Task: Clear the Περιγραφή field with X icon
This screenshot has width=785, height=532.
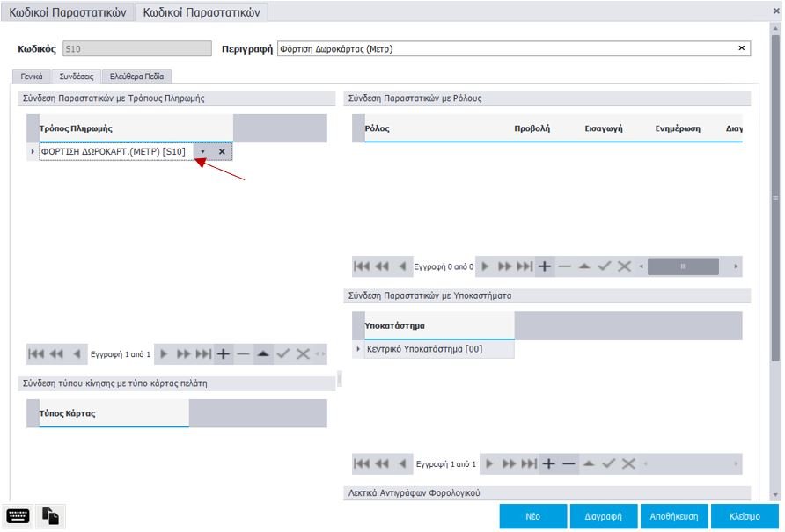Action: (741, 49)
